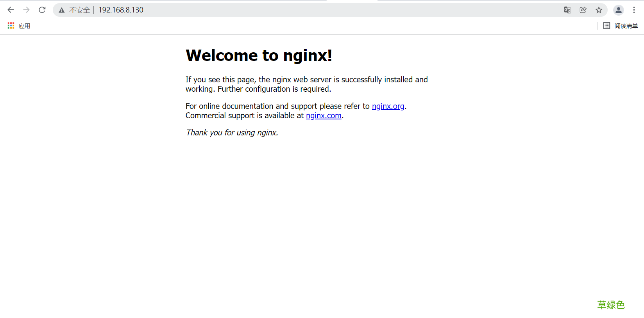Click the Welcome to nginx! heading
This screenshot has width=644, height=318.
259,55
